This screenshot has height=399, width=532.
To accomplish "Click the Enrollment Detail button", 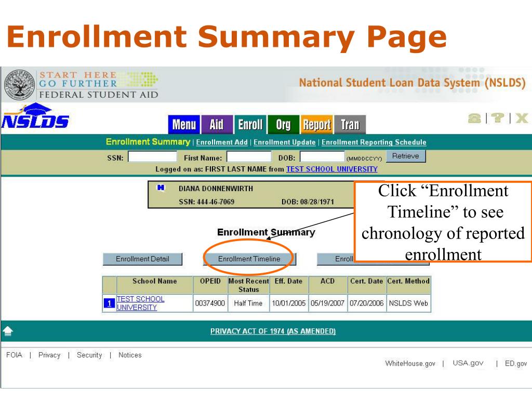I will pos(142,259).
